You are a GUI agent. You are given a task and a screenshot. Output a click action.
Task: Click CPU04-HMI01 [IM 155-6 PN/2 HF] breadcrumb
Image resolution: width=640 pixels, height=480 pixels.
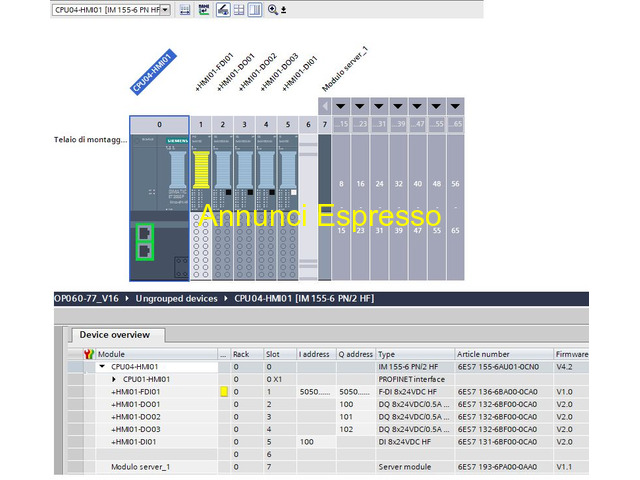(304, 299)
